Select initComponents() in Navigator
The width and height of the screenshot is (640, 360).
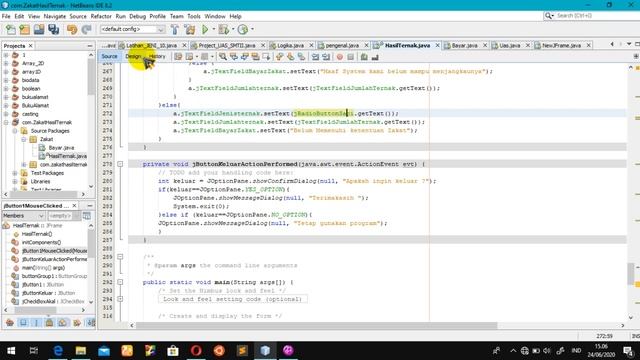pos(41,242)
